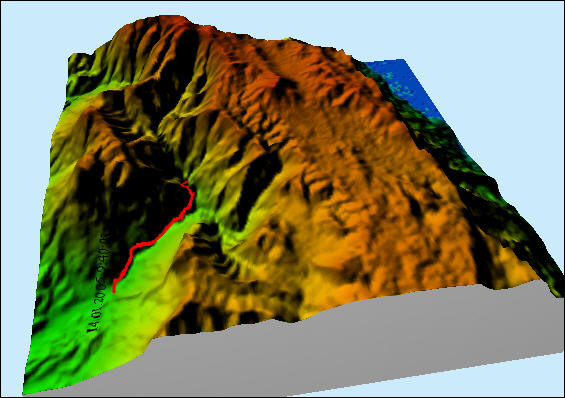Image resolution: width=565 pixels, height=398 pixels.
Task: Select the rotated date label on terrain
Action: (99, 282)
